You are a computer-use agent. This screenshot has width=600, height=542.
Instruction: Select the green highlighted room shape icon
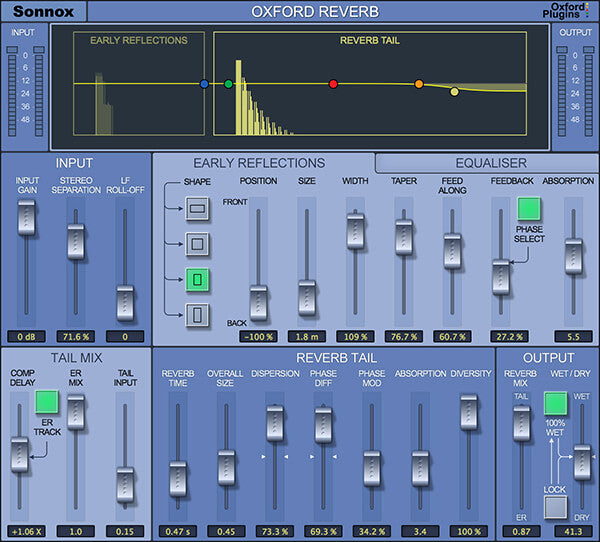tap(198, 279)
